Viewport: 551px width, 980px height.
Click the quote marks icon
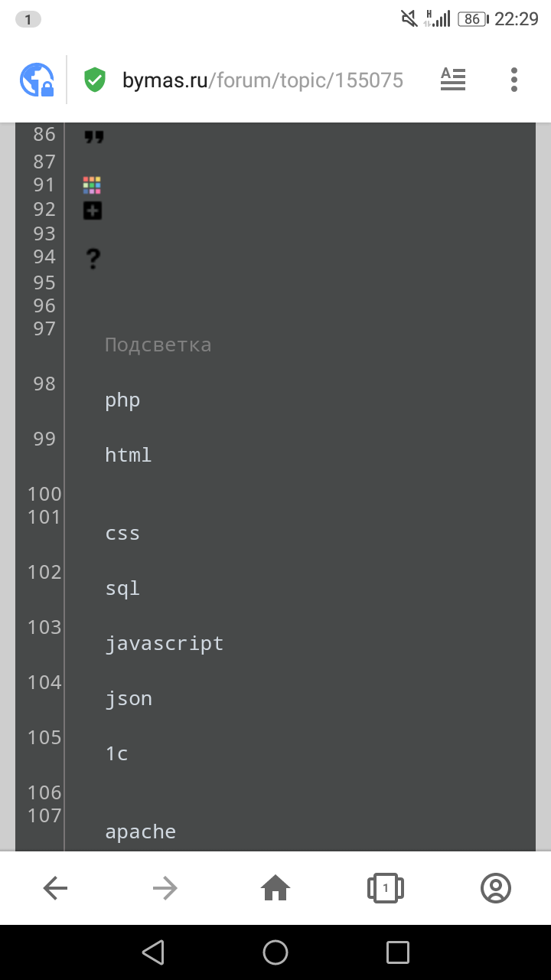pyautogui.click(x=93, y=138)
